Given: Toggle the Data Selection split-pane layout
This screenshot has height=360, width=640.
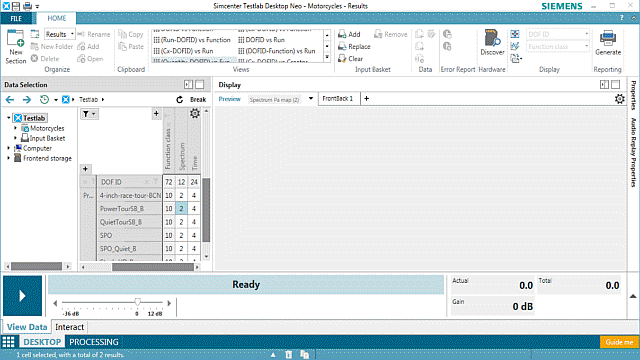Looking at the screenshot, I should [188, 84].
